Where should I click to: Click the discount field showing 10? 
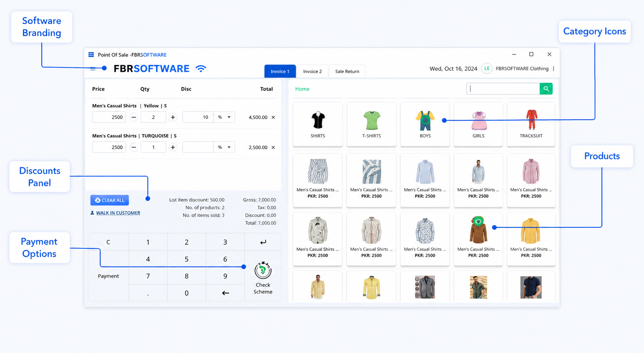(198, 117)
